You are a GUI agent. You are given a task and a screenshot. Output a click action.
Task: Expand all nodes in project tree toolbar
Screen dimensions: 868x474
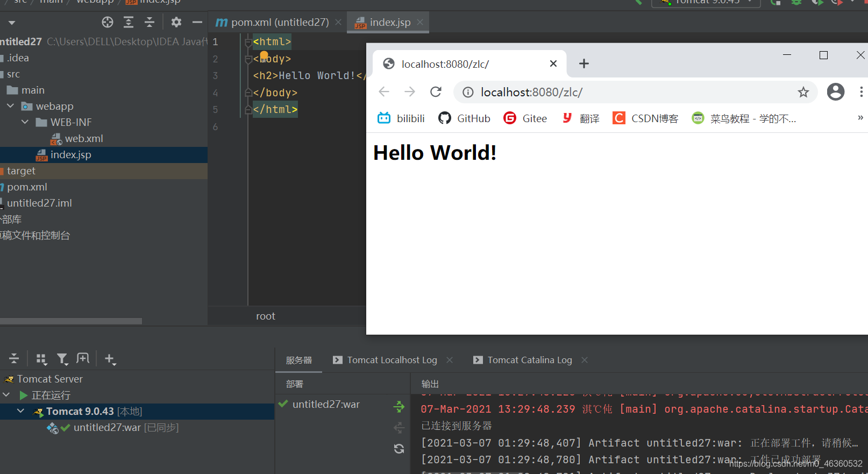[x=129, y=22]
